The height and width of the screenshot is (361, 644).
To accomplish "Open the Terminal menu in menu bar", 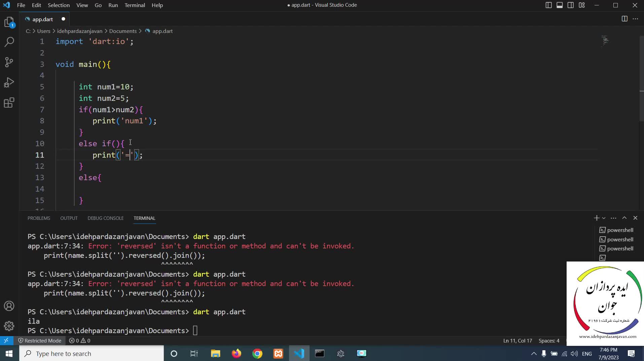I will pyautogui.click(x=135, y=5).
